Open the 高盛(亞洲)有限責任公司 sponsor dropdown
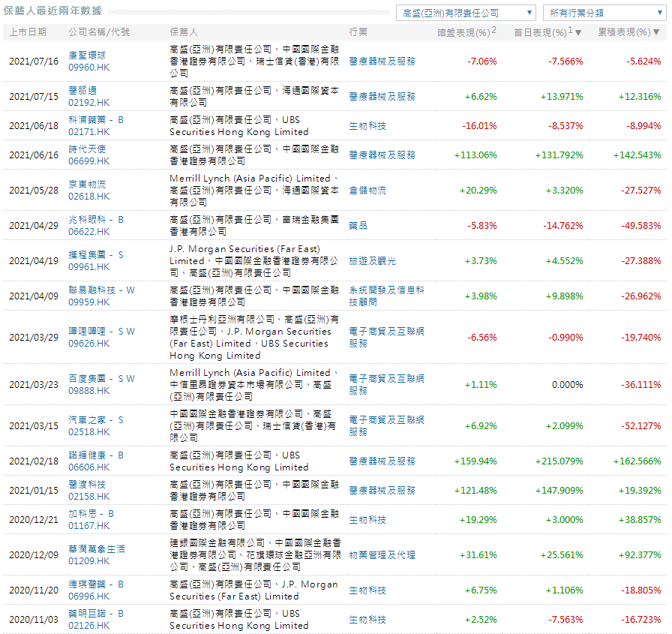672x634 pixels. click(466, 14)
